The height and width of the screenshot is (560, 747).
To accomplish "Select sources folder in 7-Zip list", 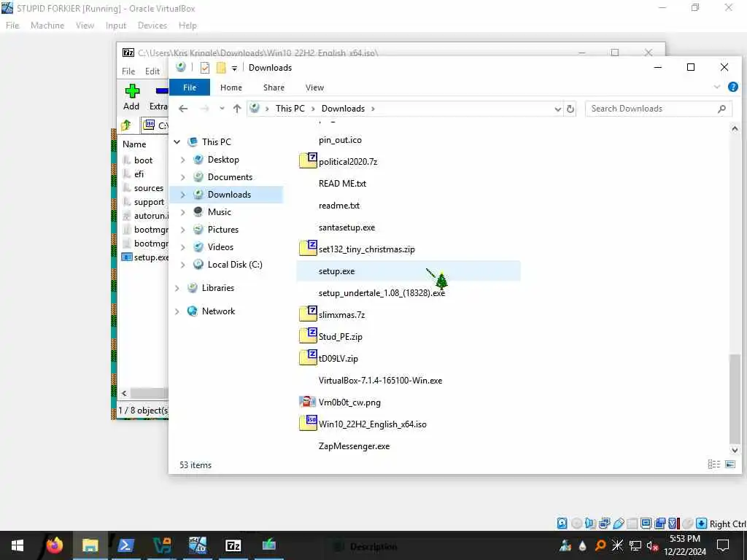I will (x=149, y=188).
